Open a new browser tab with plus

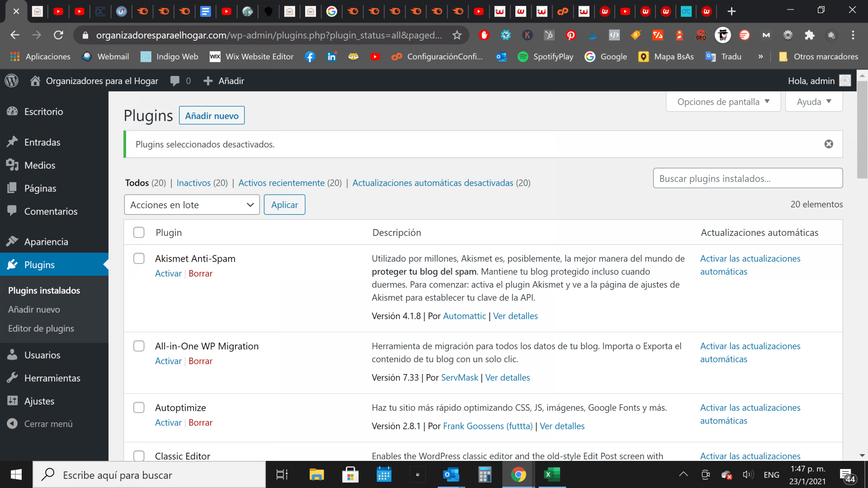[x=731, y=11]
